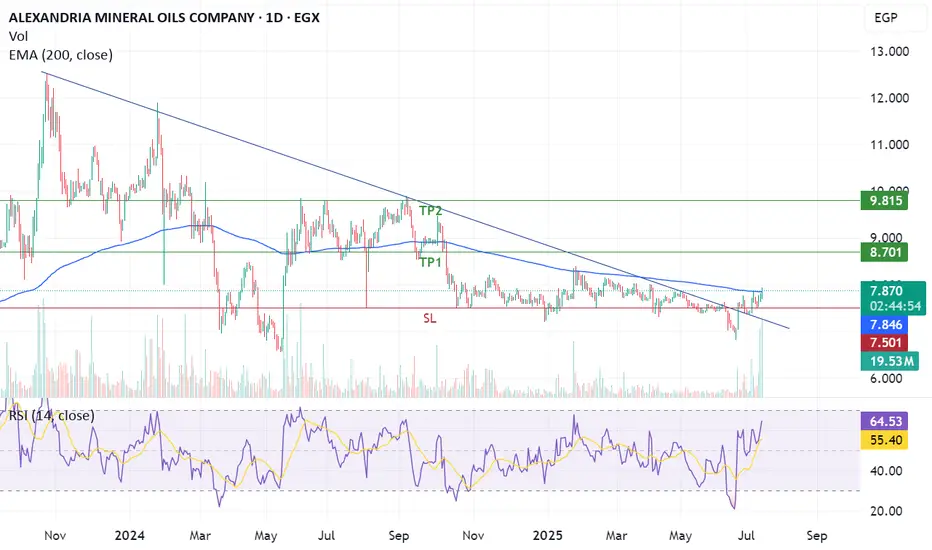Click the Mar label right of 2024

[200, 535]
